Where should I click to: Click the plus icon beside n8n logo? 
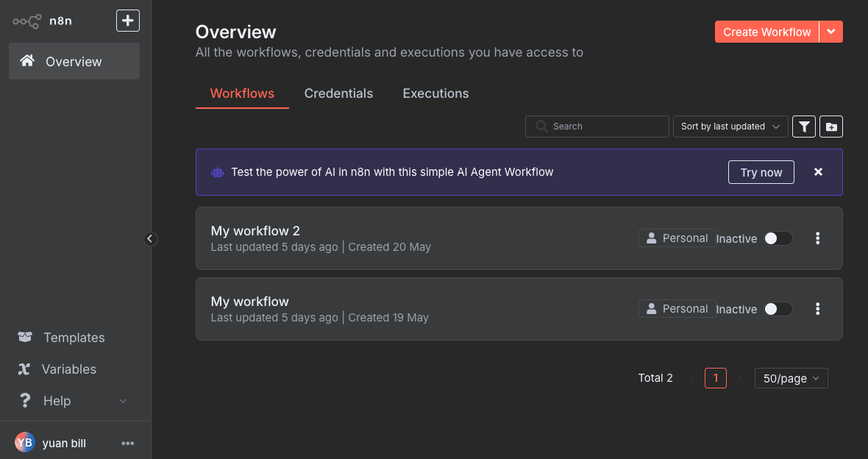[128, 21]
